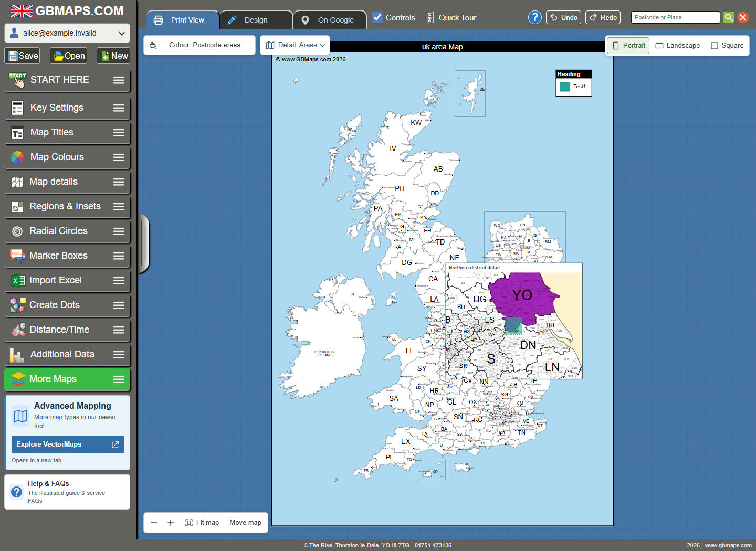Click the Save disk icon button
This screenshot has width=756, height=551.
pyautogui.click(x=22, y=56)
